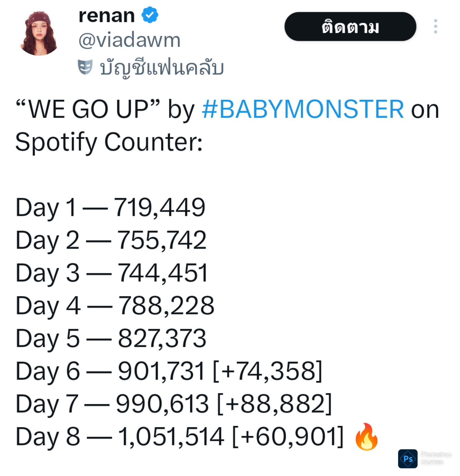This screenshot has height=476, width=460.
Task: Click the Day 8 increase [+60,901]
Action: 288,437
